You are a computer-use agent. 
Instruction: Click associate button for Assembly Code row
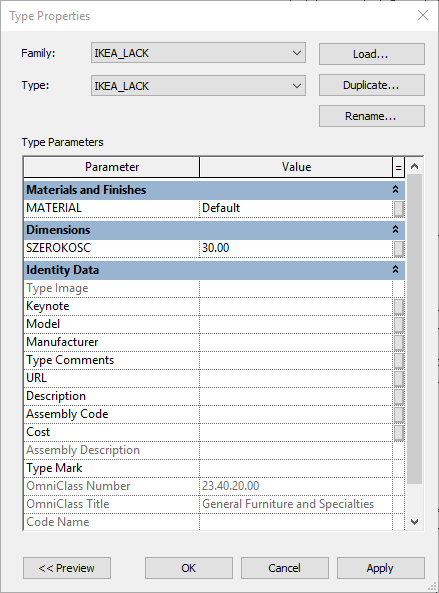(x=399, y=414)
